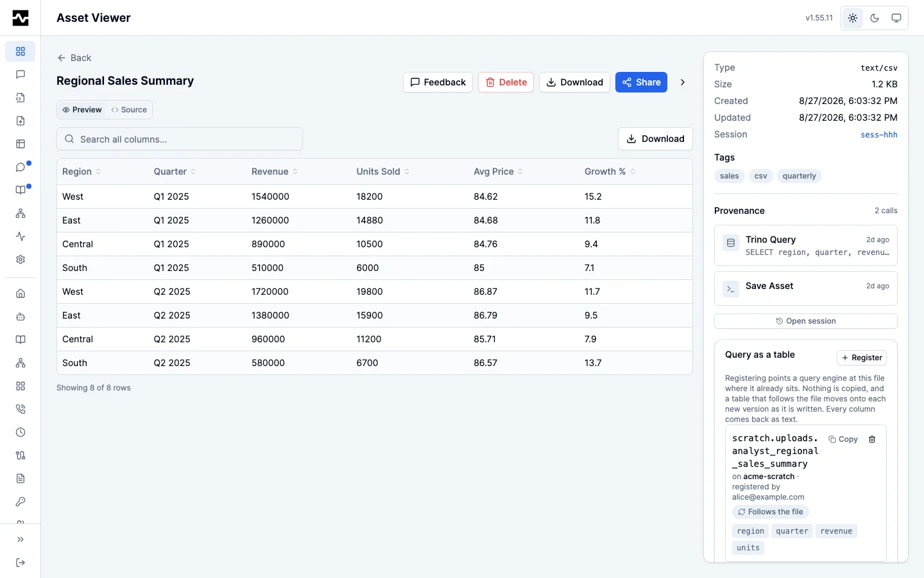Click the Save Asset terminal icon

(x=731, y=289)
